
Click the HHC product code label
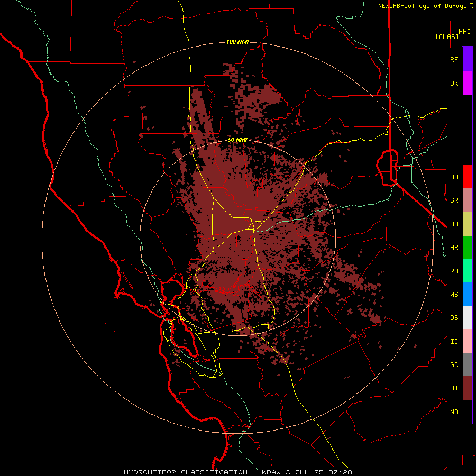point(465,32)
